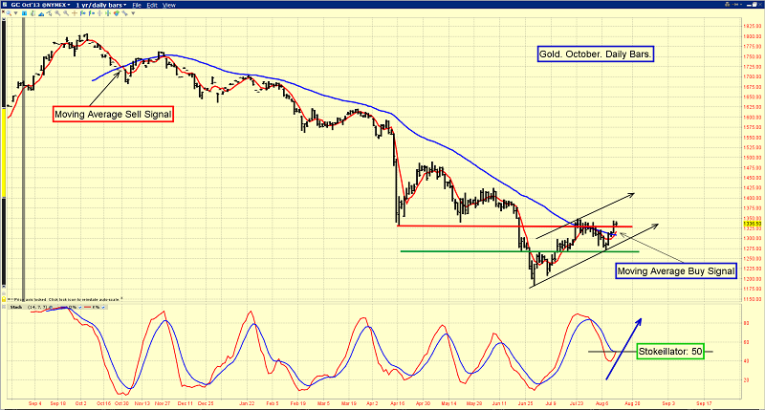765x410 pixels.
Task: Open the File menu
Action: click(x=137, y=5)
